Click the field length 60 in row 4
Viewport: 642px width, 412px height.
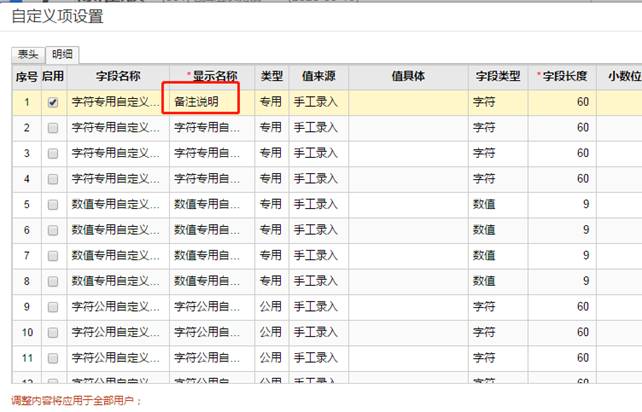(x=562, y=179)
